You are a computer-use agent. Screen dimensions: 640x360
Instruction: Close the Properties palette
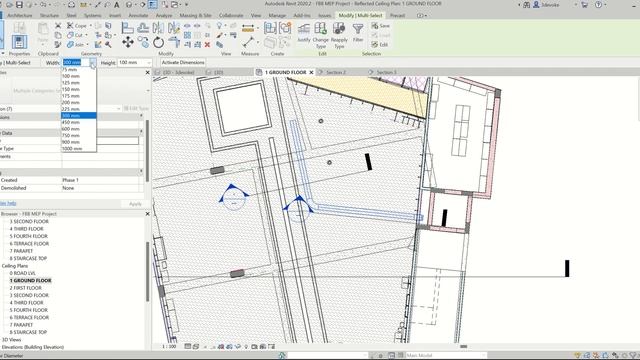coord(147,73)
